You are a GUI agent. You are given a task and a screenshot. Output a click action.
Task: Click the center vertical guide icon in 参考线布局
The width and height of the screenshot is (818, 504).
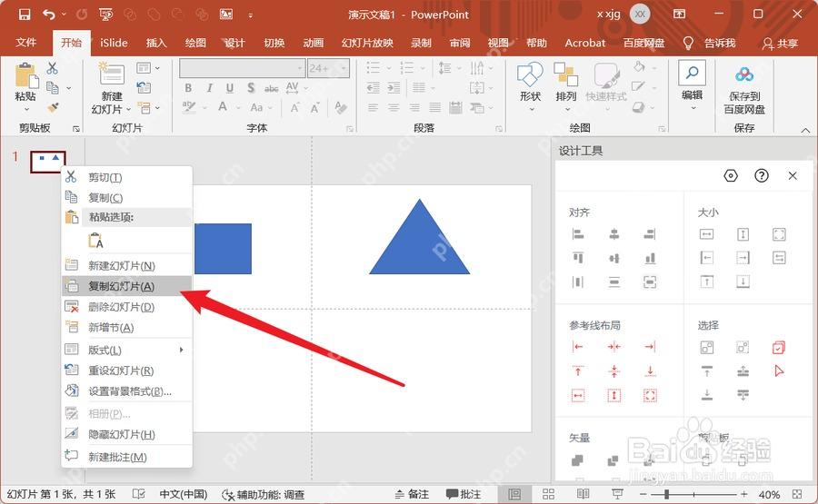pos(614,347)
